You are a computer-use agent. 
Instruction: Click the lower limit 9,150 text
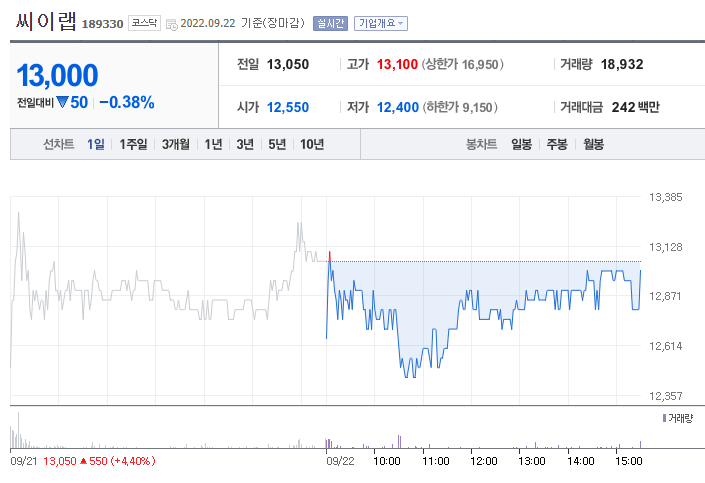click(x=460, y=107)
